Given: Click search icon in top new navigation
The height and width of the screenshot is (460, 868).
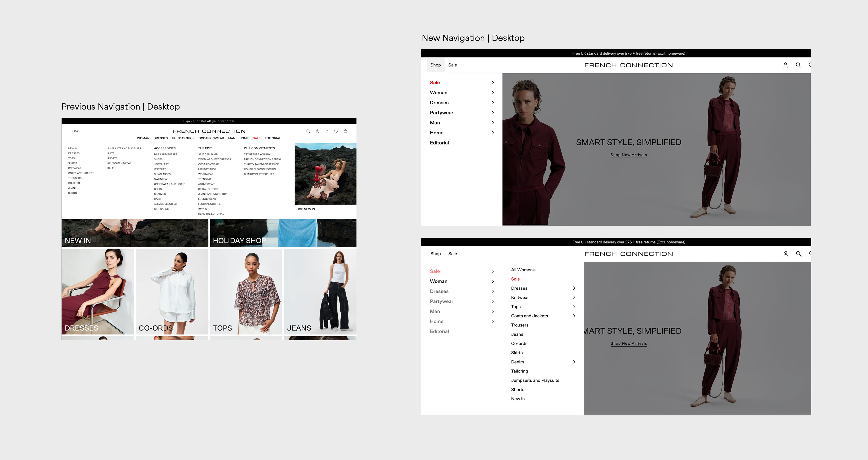Looking at the screenshot, I should 798,65.
